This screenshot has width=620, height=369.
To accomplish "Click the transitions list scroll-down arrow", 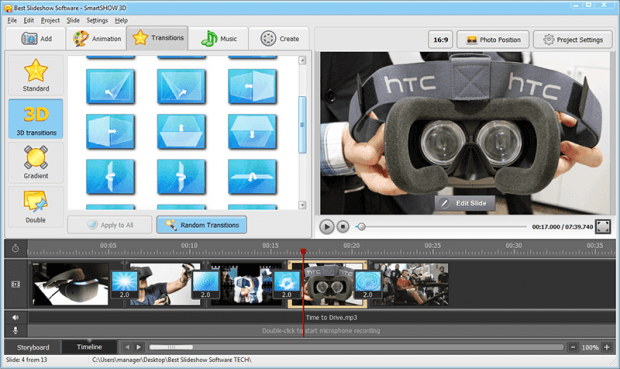I will 302,205.
